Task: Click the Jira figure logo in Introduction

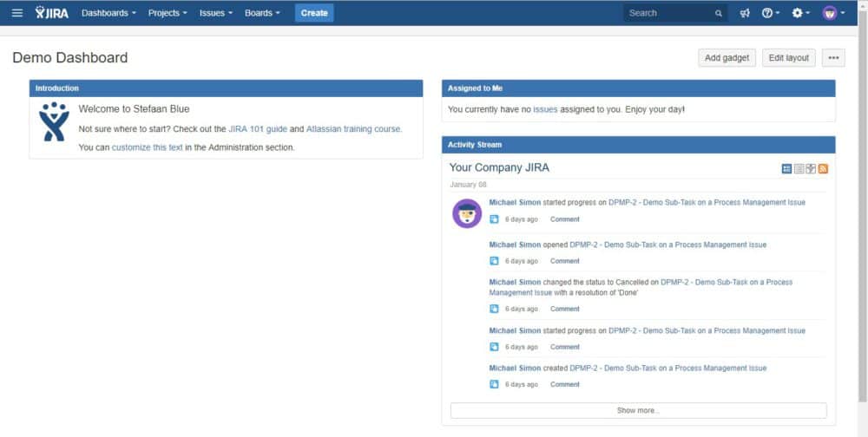Action: pyautogui.click(x=54, y=121)
